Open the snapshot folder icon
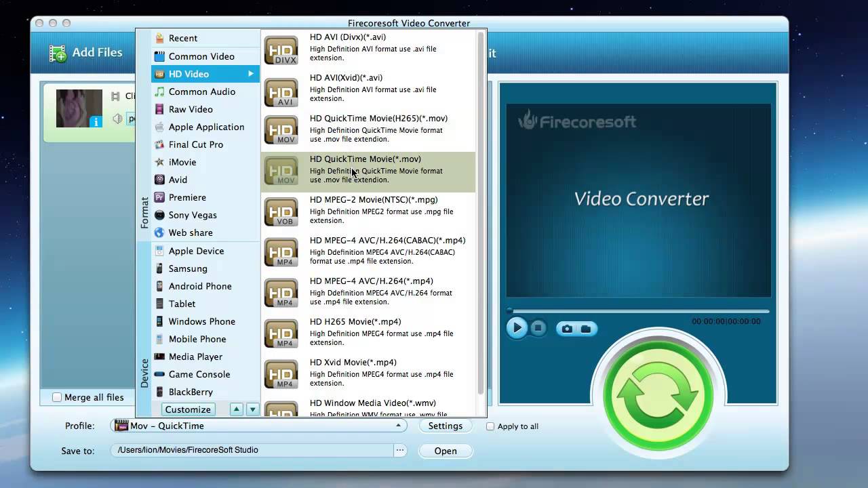 click(586, 329)
